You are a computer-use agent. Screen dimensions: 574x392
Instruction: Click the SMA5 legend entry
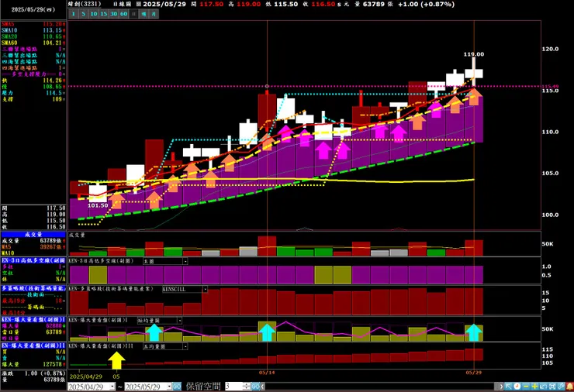pyautogui.click(x=33, y=24)
